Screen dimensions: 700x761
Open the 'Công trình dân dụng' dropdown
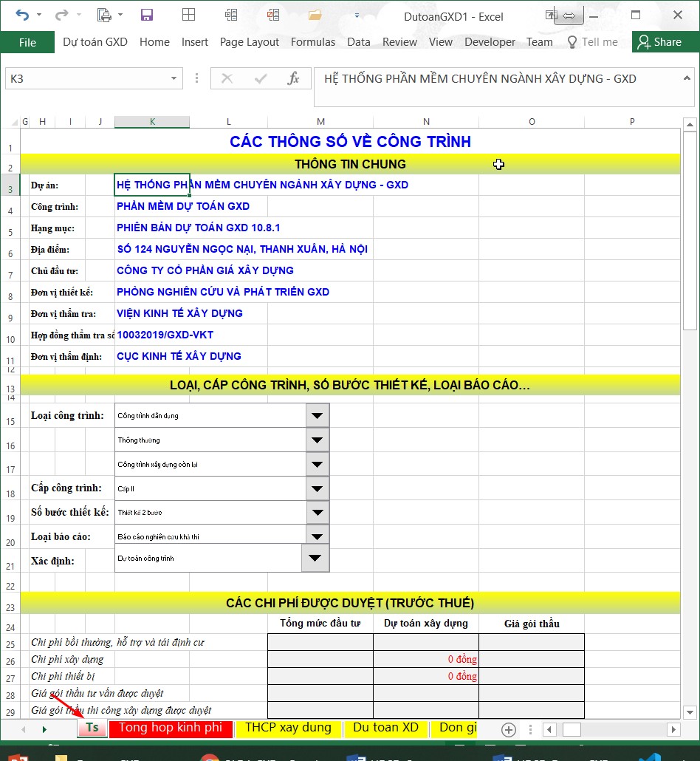317,415
